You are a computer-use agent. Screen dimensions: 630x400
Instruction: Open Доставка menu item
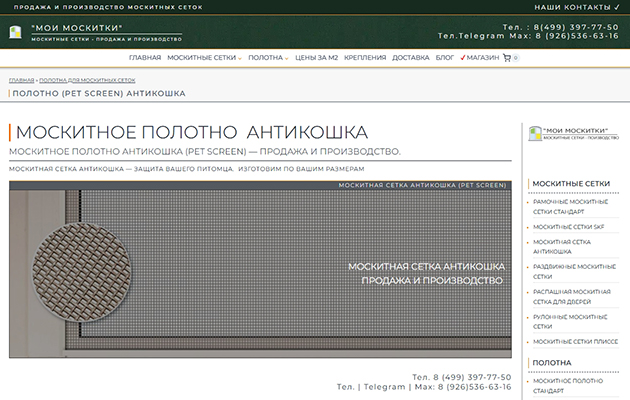(x=411, y=58)
